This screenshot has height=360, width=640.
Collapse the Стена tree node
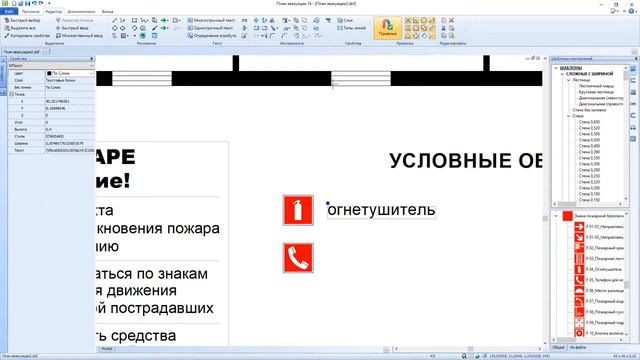click(x=568, y=116)
